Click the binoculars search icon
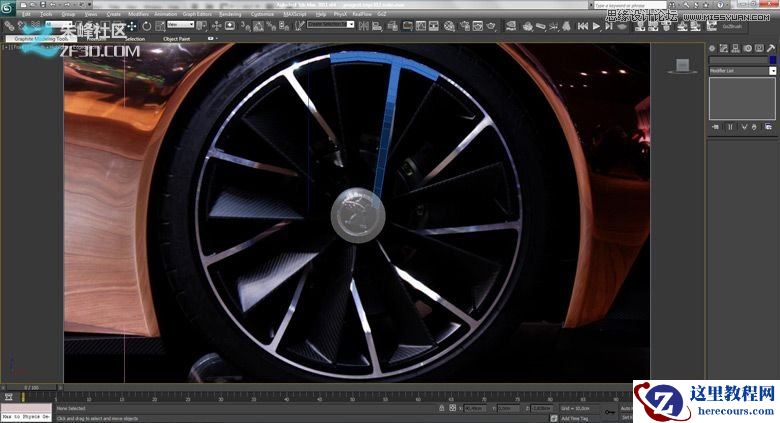The width and height of the screenshot is (780, 423). [672, 5]
